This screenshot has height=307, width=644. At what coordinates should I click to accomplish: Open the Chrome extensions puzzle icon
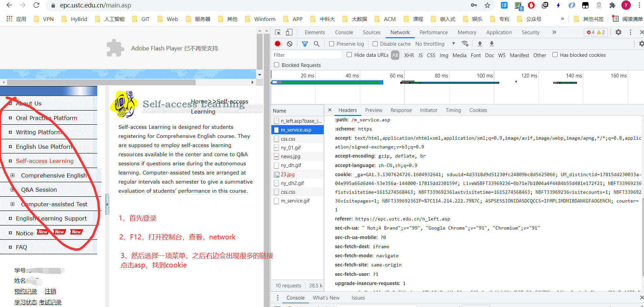[x=612, y=5]
